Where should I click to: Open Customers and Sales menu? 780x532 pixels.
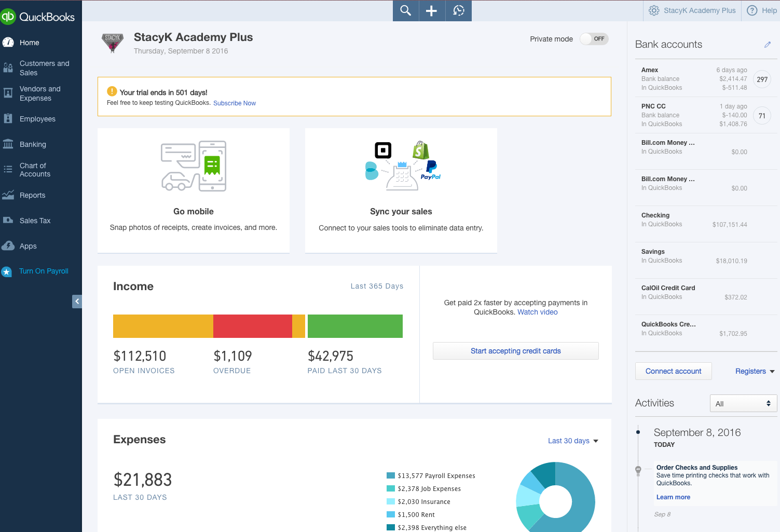(x=44, y=68)
